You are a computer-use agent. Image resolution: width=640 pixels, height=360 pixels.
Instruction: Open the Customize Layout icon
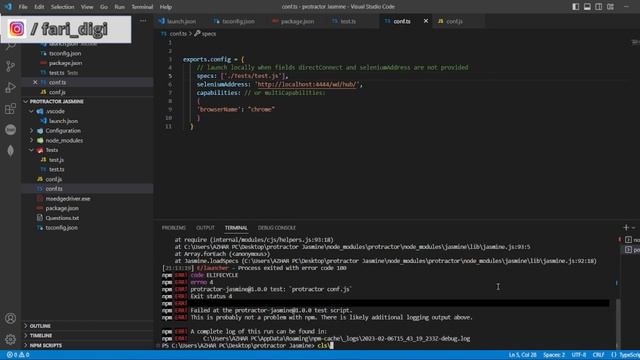coord(610,7)
